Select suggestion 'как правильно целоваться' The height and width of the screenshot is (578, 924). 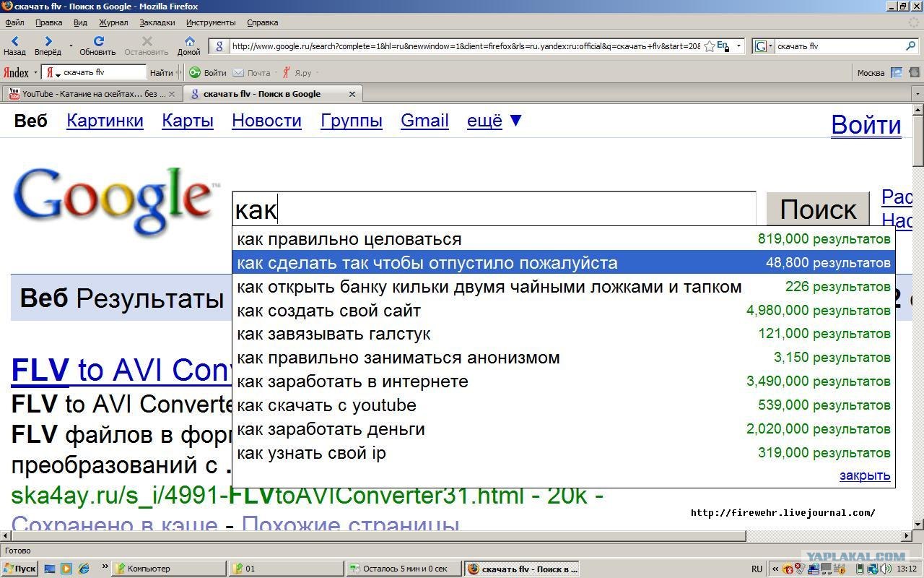[x=564, y=239]
